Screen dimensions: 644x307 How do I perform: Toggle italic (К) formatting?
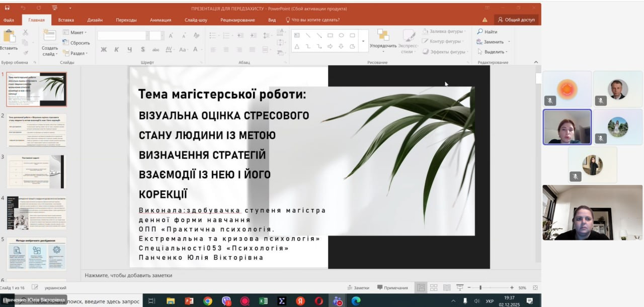pos(116,49)
